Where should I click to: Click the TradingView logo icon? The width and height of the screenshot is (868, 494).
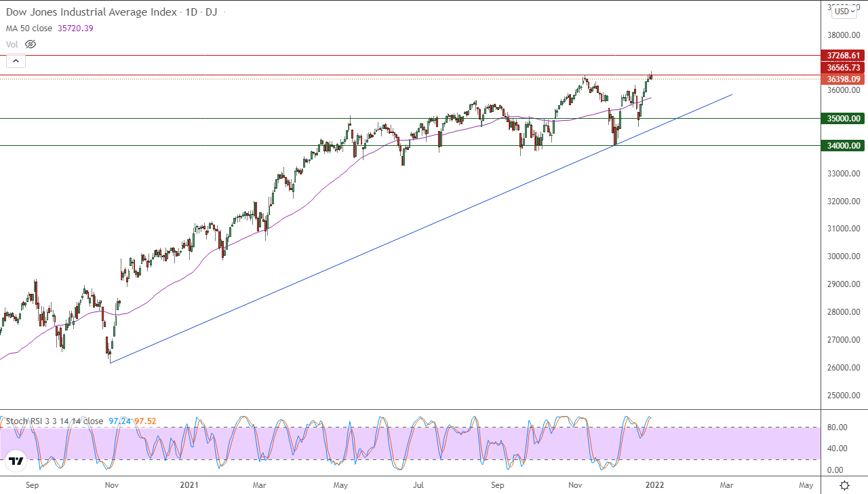[x=16, y=461]
